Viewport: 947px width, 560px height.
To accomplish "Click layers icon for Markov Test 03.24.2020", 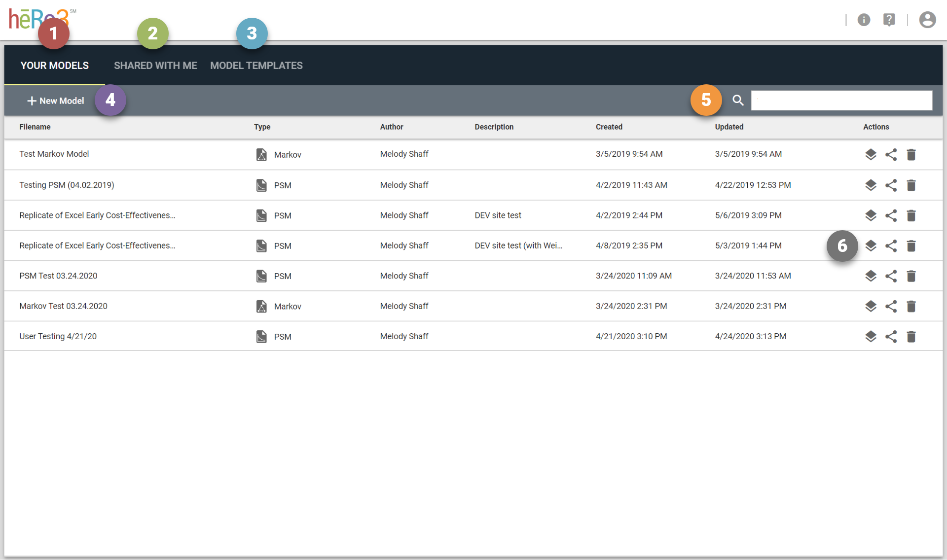I will pyautogui.click(x=871, y=306).
